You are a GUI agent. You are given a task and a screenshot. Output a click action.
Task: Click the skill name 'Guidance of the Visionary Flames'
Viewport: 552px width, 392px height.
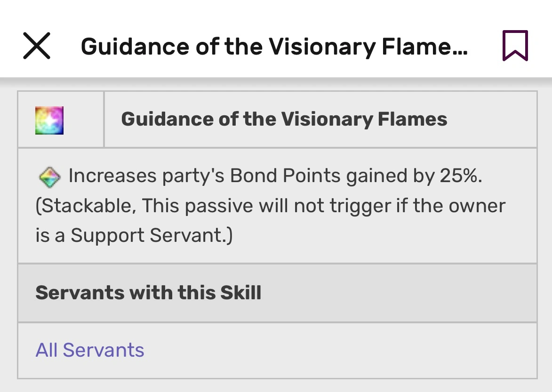pyautogui.click(x=284, y=119)
